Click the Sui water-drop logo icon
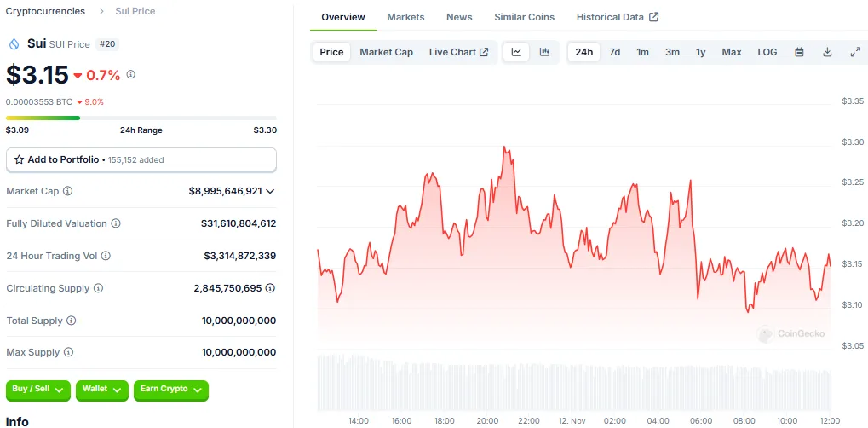 (14, 44)
